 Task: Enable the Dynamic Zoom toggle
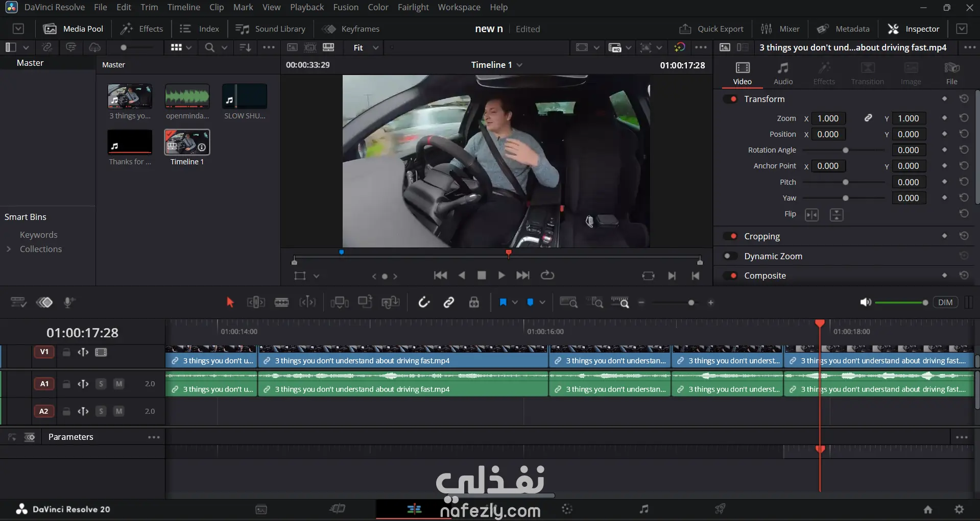pos(731,256)
